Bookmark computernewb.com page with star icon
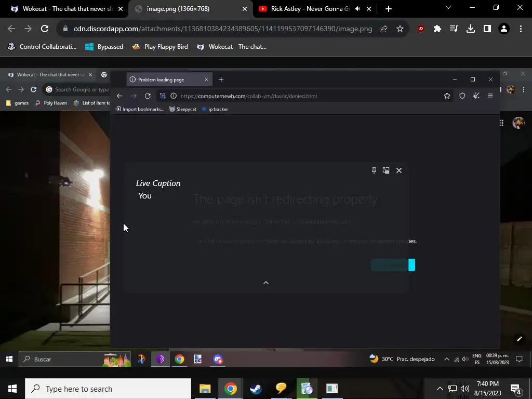Viewport: 532px width, 399px height. 447,96
